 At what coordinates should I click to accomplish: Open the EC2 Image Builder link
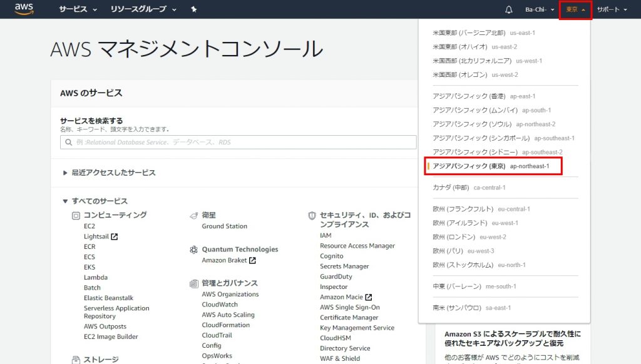111,336
